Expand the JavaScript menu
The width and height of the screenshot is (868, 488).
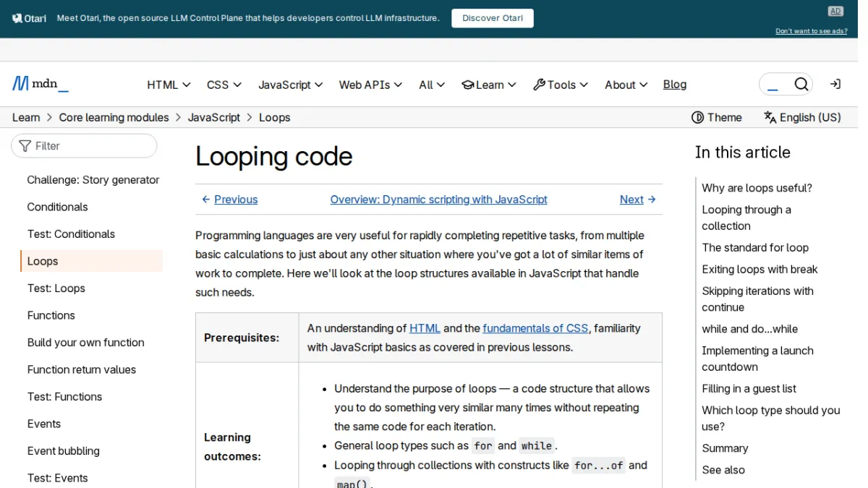pos(291,85)
